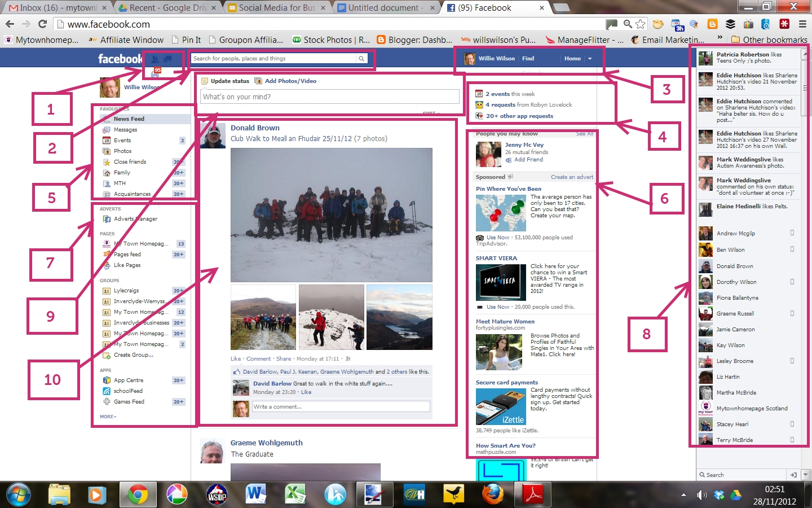Click the Facebook search input field
812x508 pixels.
[x=275, y=59]
